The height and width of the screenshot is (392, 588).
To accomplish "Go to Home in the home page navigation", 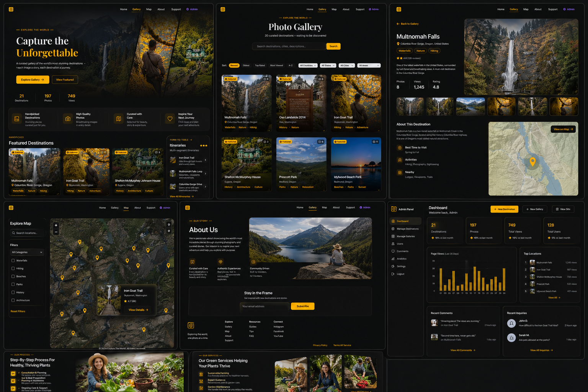I will pyautogui.click(x=124, y=9).
